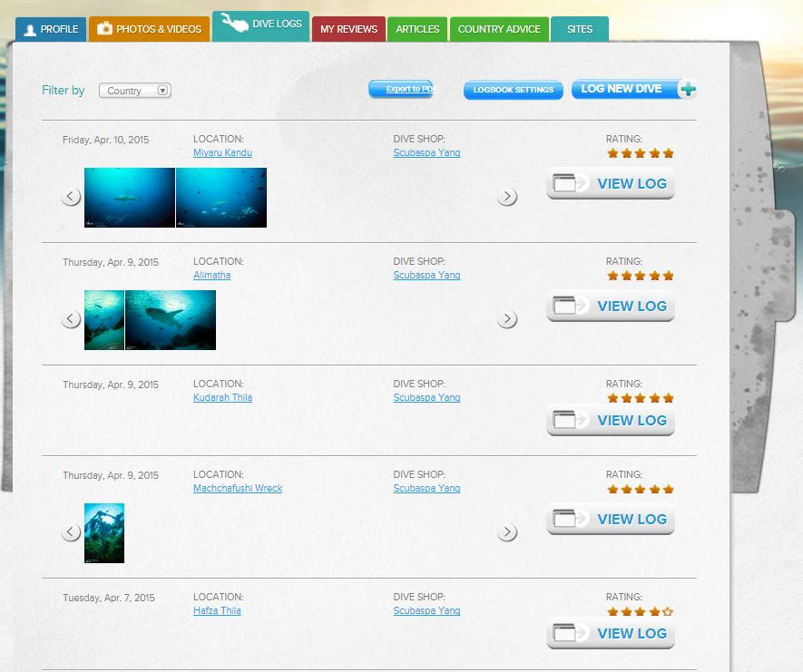Click the date Friday, Apr. 10, 2015
The height and width of the screenshot is (672, 803).
tap(105, 140)
